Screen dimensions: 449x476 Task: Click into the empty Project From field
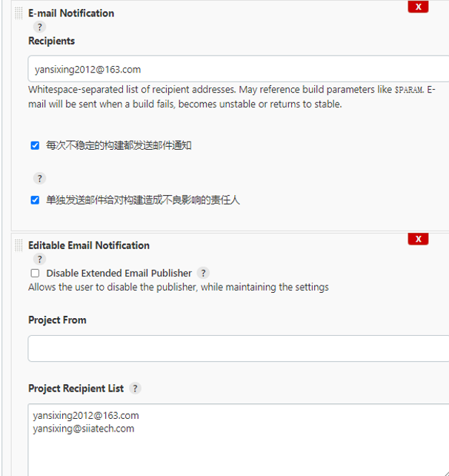point(237,348)
